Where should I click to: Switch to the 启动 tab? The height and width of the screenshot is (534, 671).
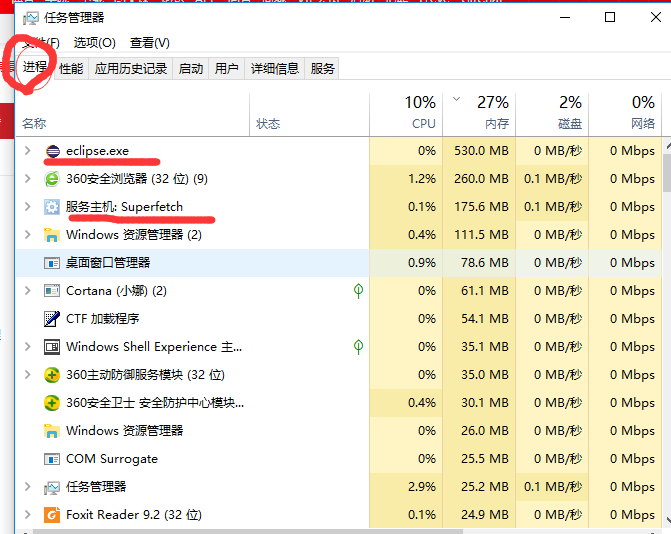[x=191, y=68]
